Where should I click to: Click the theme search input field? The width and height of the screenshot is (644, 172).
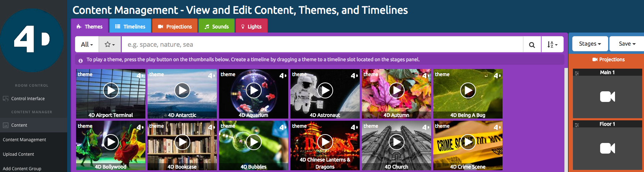tap(322, 45)
